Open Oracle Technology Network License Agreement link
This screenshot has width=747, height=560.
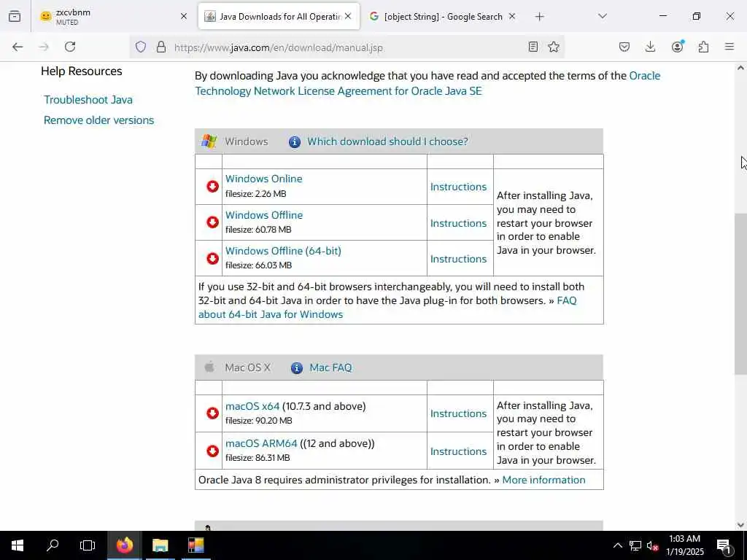tap(427, 83)
